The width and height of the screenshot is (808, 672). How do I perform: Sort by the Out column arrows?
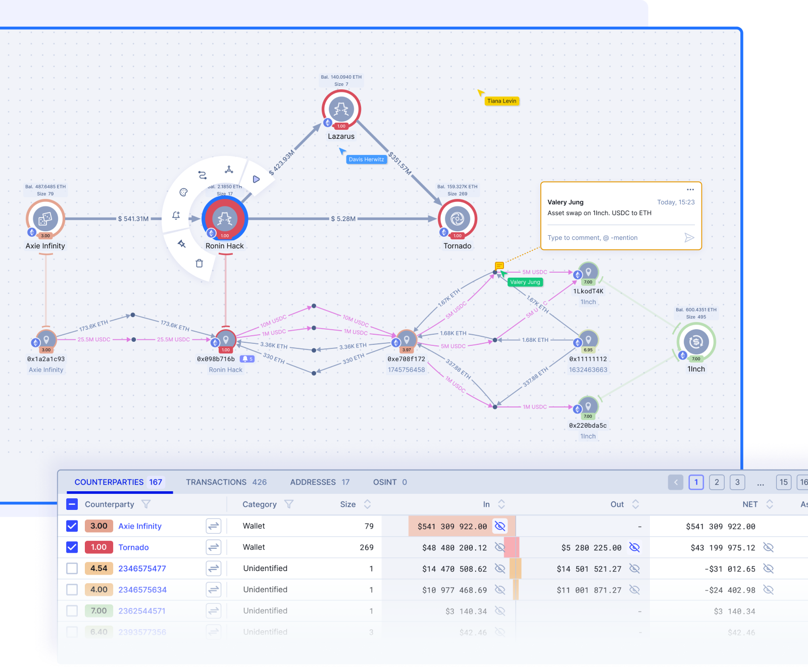[x=636, y=504]
